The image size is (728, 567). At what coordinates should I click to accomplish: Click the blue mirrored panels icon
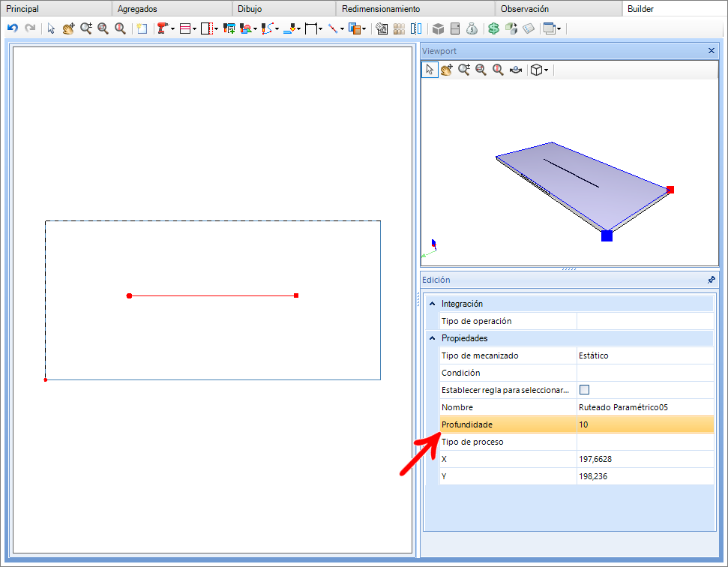[416, 28]
